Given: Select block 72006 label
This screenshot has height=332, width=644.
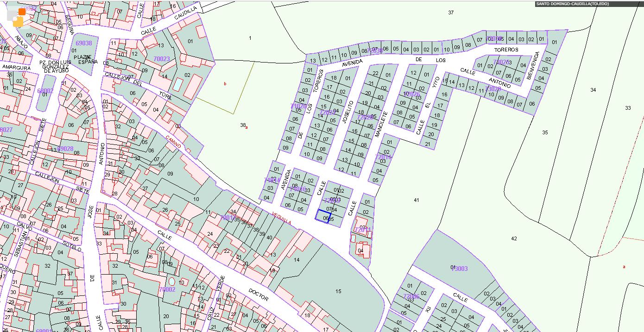Looking at the screenshot, I should [411, 296].
